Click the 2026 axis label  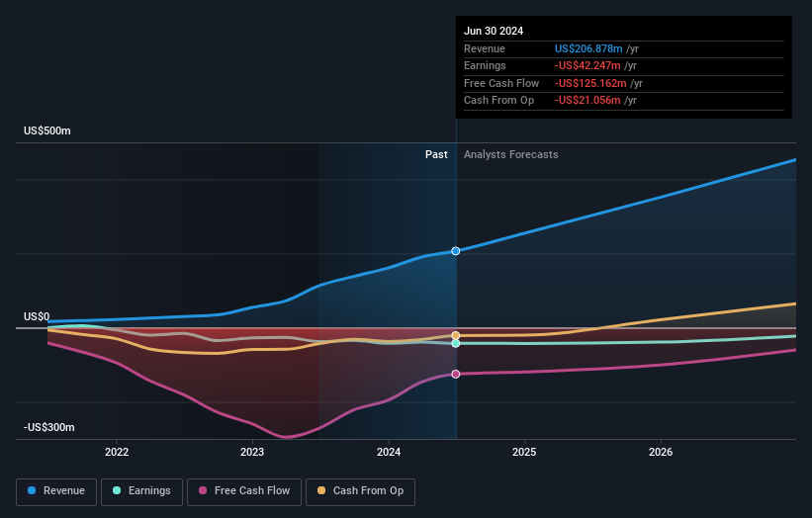coord(661,452)
